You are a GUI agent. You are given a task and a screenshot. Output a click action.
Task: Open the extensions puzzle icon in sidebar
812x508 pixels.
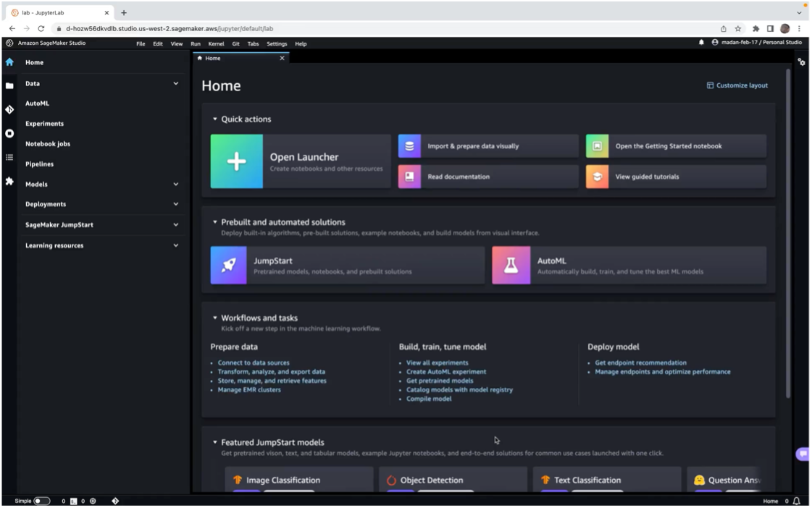pos(9,181)
